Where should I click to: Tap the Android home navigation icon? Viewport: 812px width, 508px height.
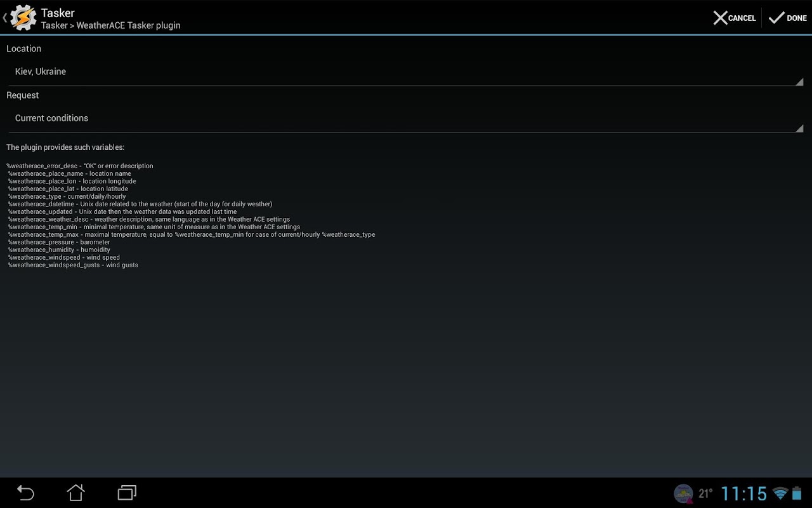[x=76, y=493]
